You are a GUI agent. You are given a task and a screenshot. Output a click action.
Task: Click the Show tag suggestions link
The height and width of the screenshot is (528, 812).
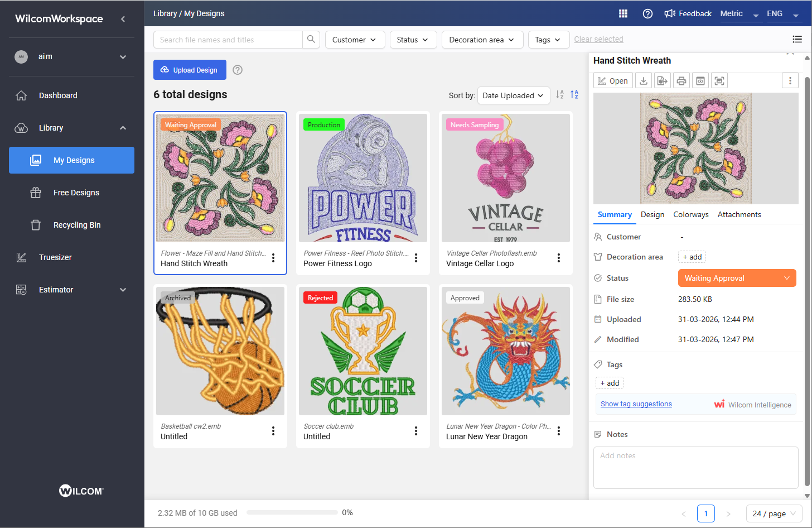click(x=636, y=404)
